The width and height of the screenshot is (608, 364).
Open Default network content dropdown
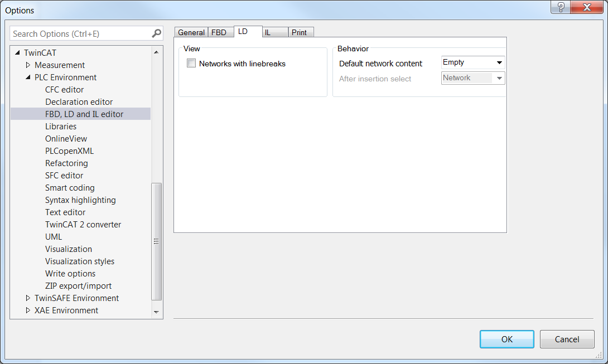coord(473,62)
